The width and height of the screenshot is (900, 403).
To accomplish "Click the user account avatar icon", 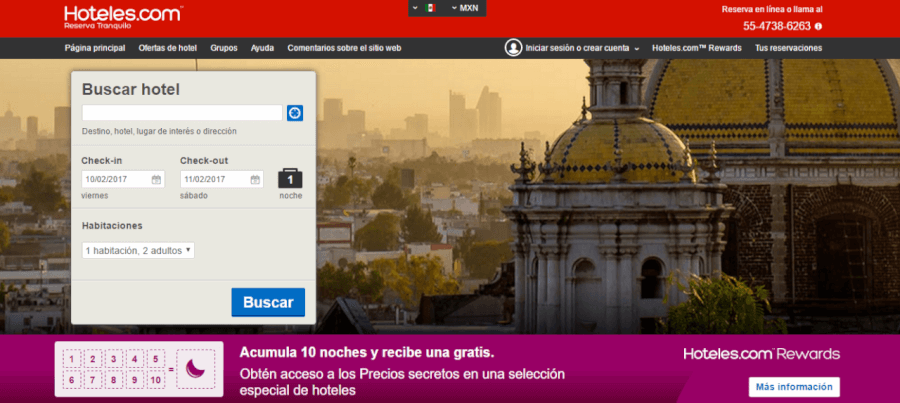I will [x=513, y=48].
